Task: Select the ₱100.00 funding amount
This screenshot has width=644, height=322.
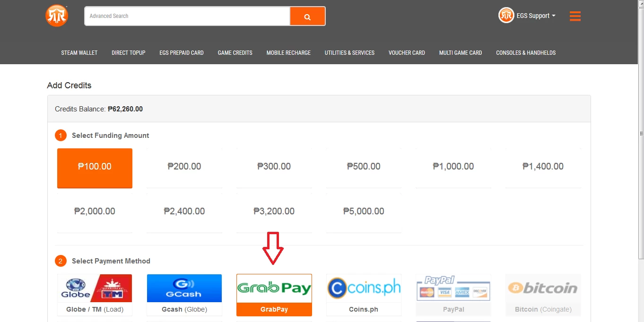Action: (x=95, y=168)
